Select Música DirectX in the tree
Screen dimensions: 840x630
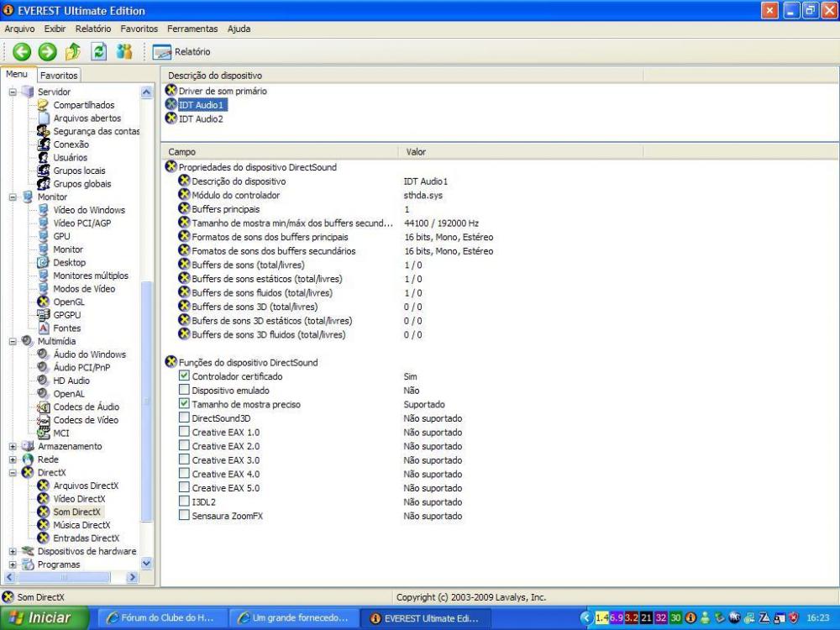tap(81, 525)
